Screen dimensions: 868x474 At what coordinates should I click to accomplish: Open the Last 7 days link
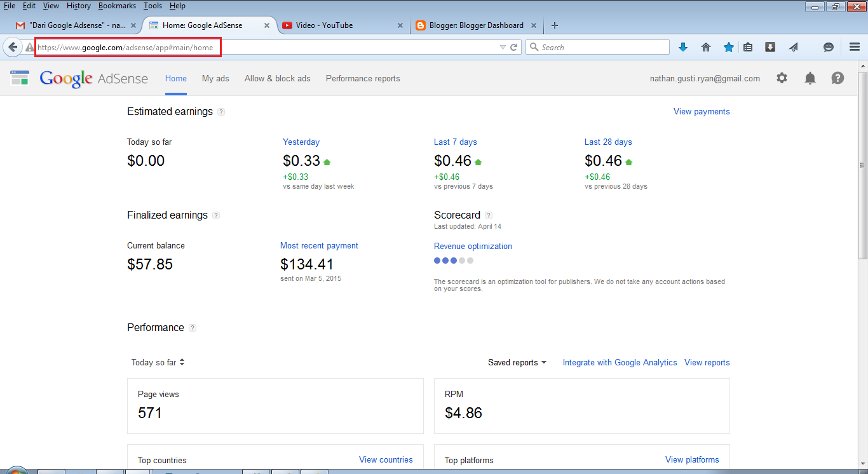[455, 142]
